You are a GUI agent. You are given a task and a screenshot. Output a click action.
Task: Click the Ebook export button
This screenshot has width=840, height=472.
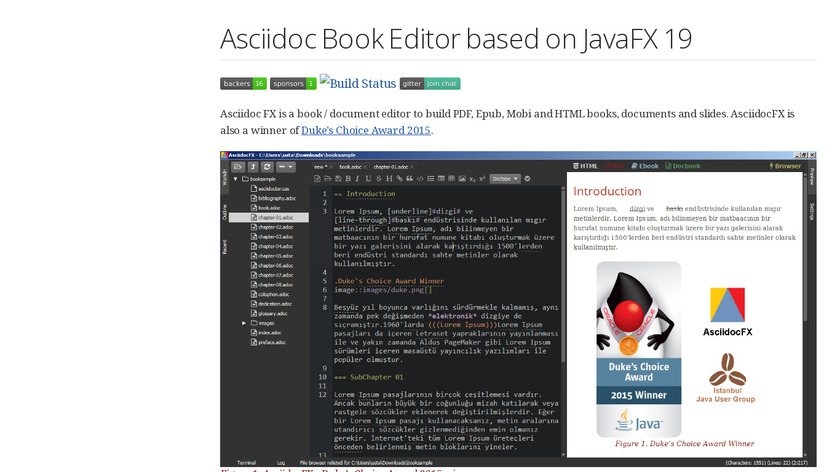(645, 166)
